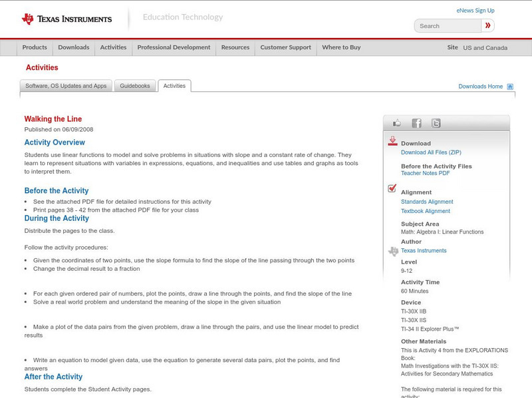This screenshot has height=398, width=532.
Task: Click the Solve a real world problem bullet
Action: (x=157, y=302)
